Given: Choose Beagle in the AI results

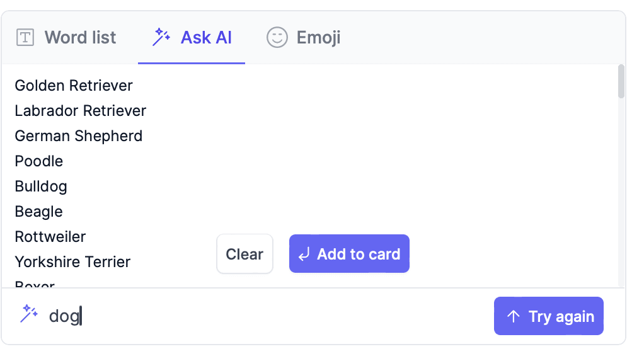Looking at the screenshot, I should [x=39, y=212].
